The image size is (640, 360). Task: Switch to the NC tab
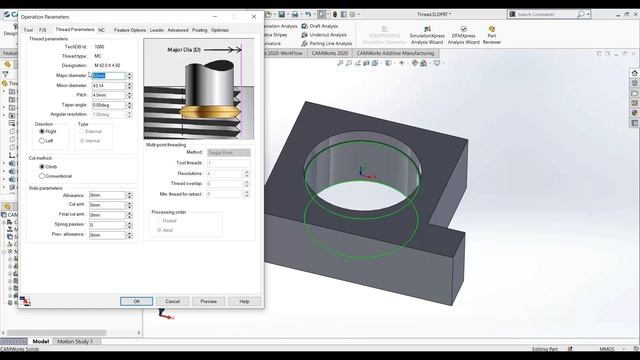pos(101,30)
